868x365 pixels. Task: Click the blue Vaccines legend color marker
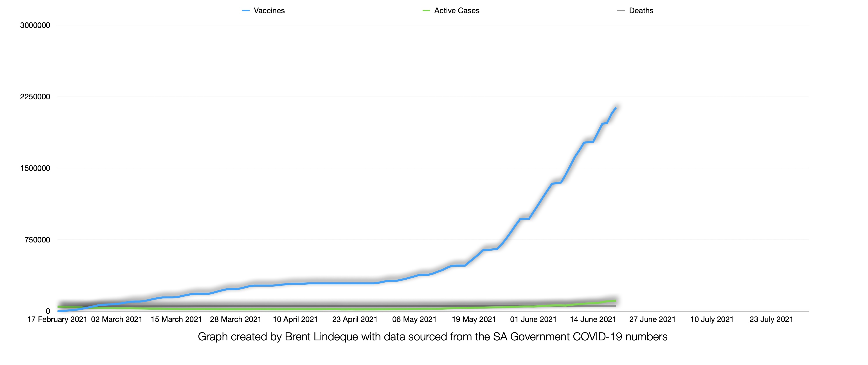click(246, 11)
